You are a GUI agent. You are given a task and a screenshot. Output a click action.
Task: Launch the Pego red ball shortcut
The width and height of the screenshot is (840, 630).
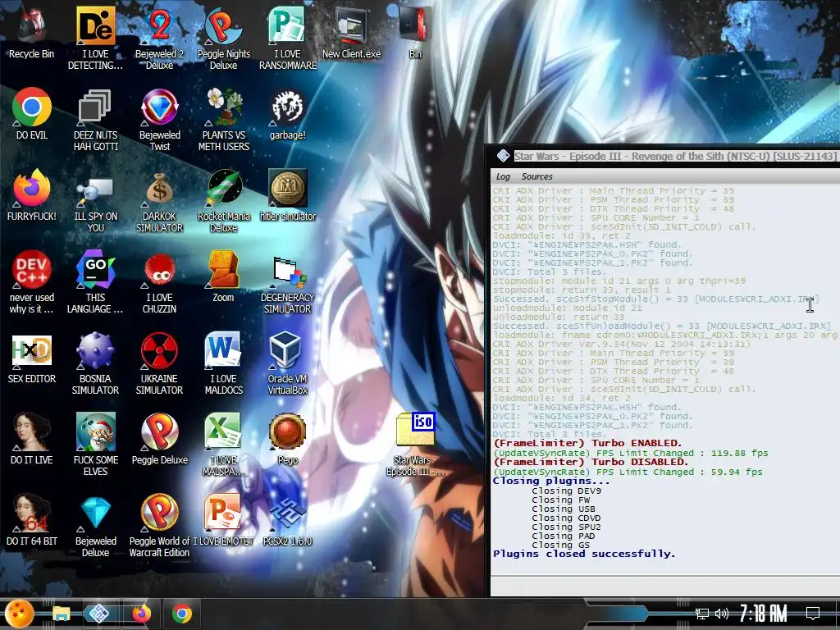click(288, 438)
